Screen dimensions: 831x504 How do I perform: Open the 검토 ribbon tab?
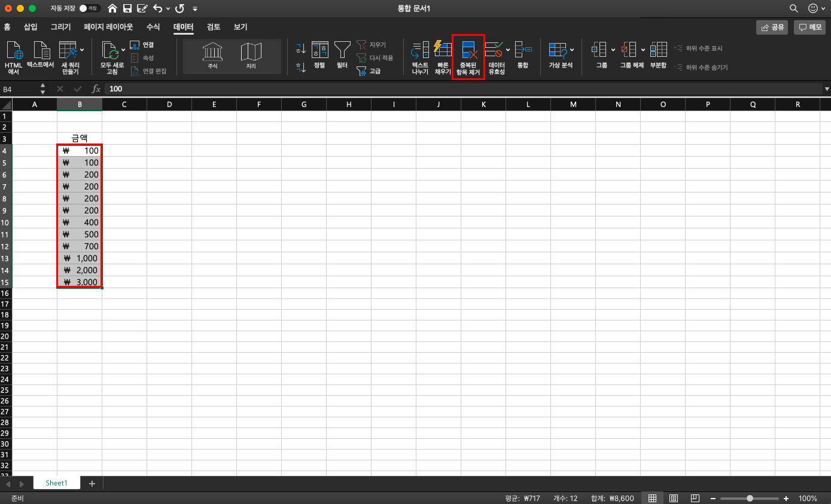[x=214, y=27]
